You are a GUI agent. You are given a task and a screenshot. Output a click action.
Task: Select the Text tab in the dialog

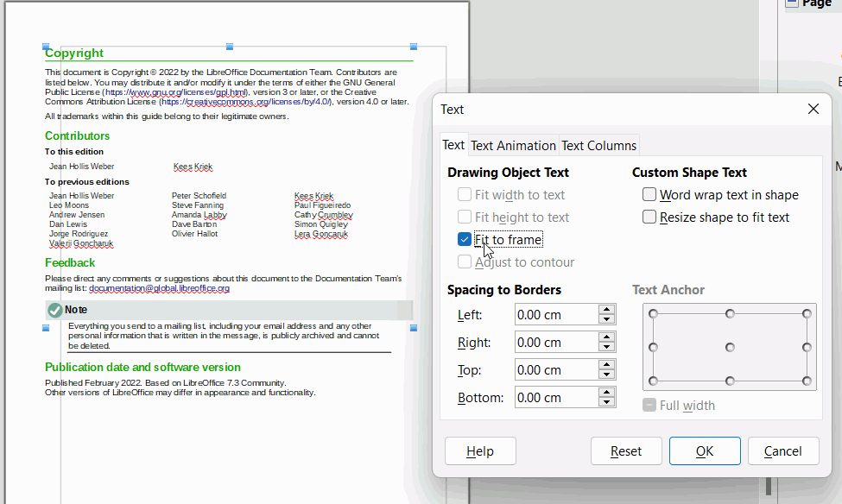[453, 145]
